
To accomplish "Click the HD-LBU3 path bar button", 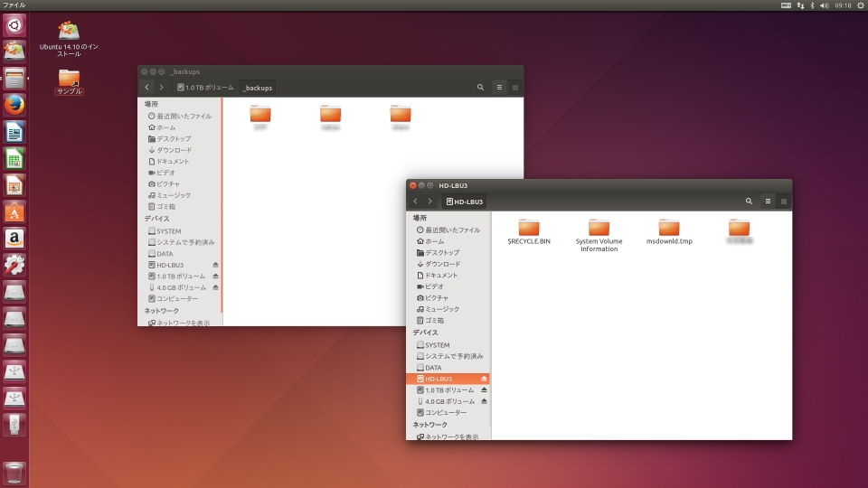I will (x=465, y=202).
